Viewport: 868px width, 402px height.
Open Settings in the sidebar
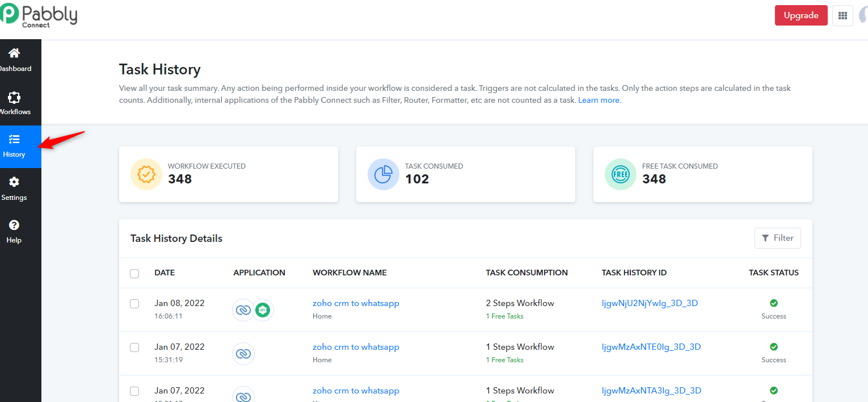tap(14, 189)
